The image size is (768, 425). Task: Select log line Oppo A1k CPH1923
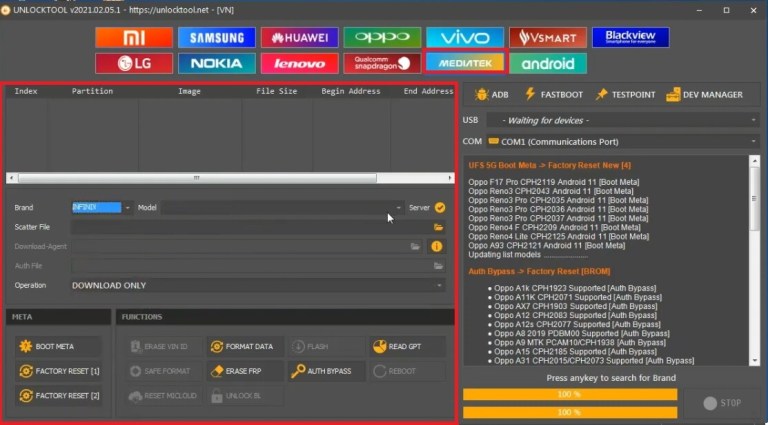coord(575,288)
